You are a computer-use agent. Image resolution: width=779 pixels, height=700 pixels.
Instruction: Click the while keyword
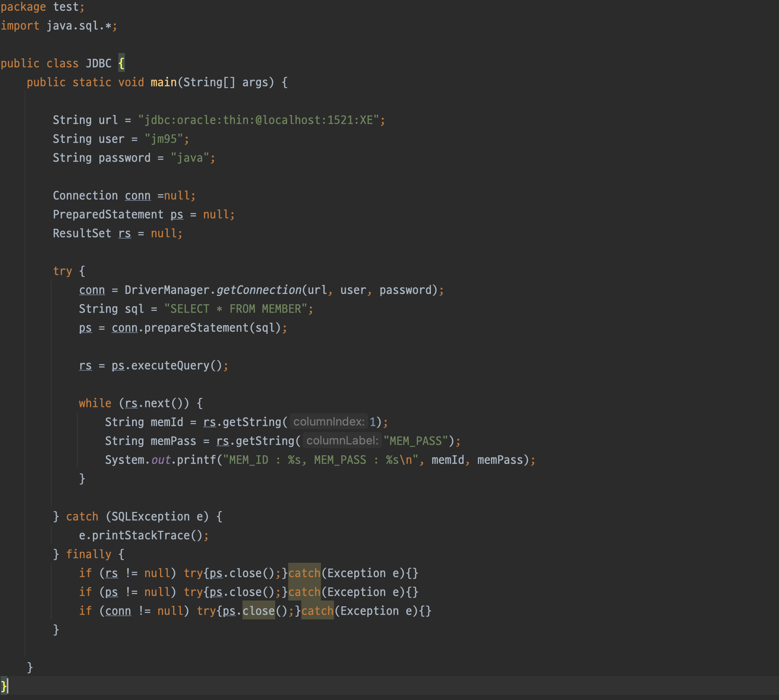(x=95, y=403)
